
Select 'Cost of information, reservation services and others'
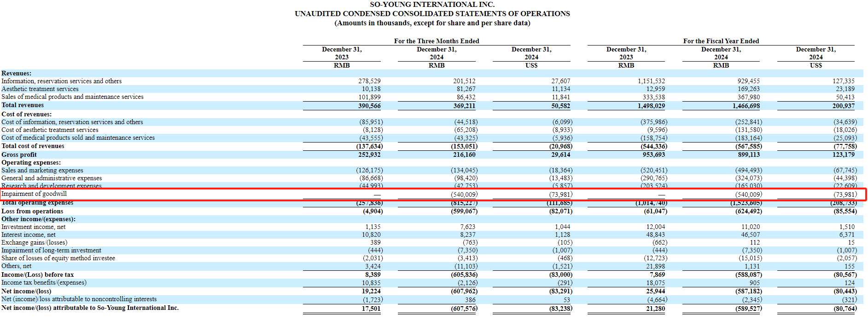[x=72, y=122]
